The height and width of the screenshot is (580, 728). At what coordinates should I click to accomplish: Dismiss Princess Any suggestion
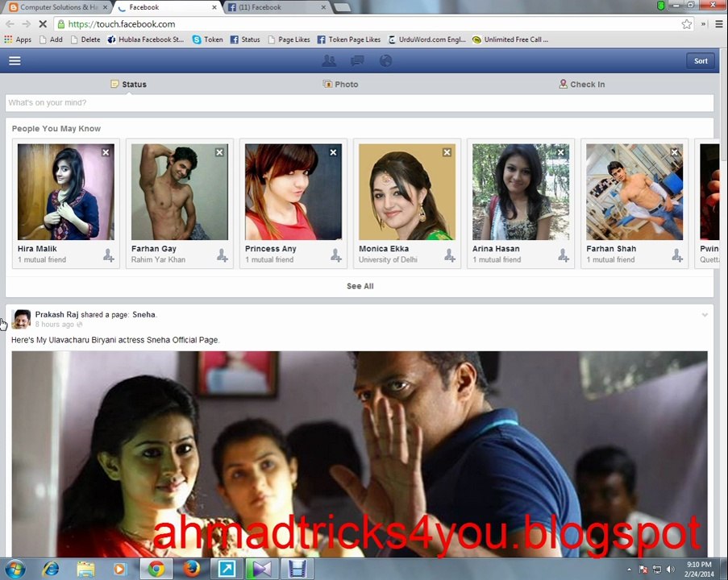[333, 152]
